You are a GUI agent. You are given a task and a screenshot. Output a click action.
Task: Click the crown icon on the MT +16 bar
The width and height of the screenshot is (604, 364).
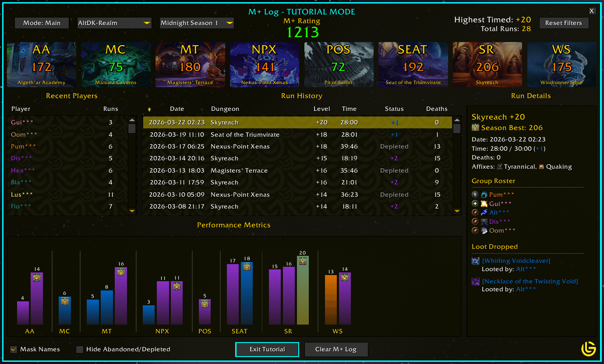pos(121,272)
